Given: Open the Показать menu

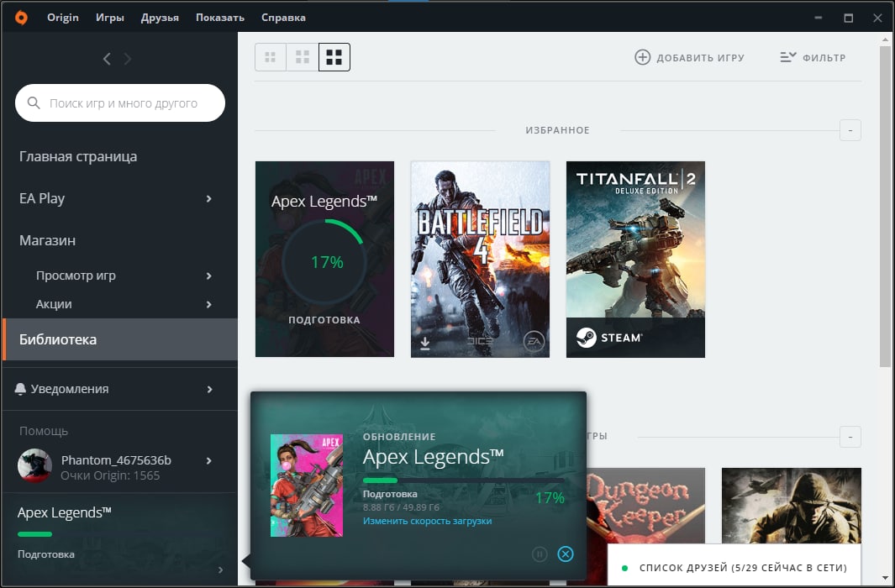Looking at the screenshot, I should pos(219,18).
